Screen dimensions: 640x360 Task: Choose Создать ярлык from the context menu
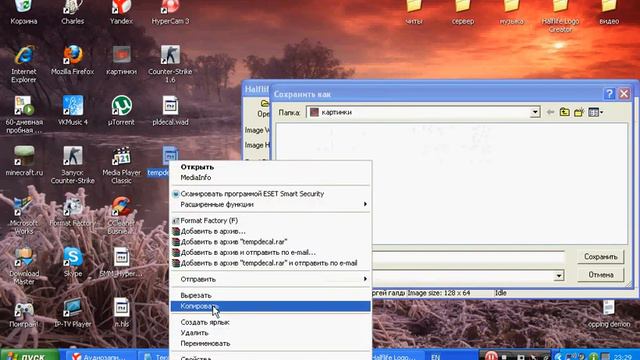271,322
